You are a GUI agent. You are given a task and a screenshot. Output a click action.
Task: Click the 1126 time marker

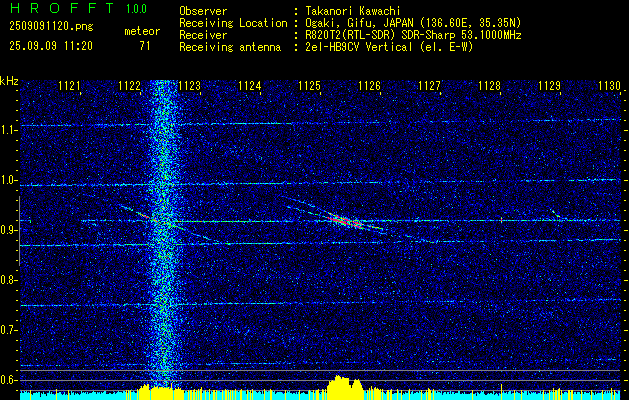(369, 86)
